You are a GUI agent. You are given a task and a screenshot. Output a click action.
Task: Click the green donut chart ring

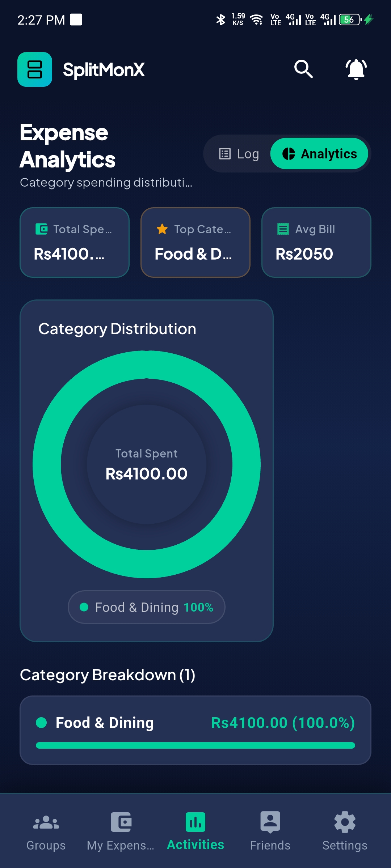pos(147,365)
